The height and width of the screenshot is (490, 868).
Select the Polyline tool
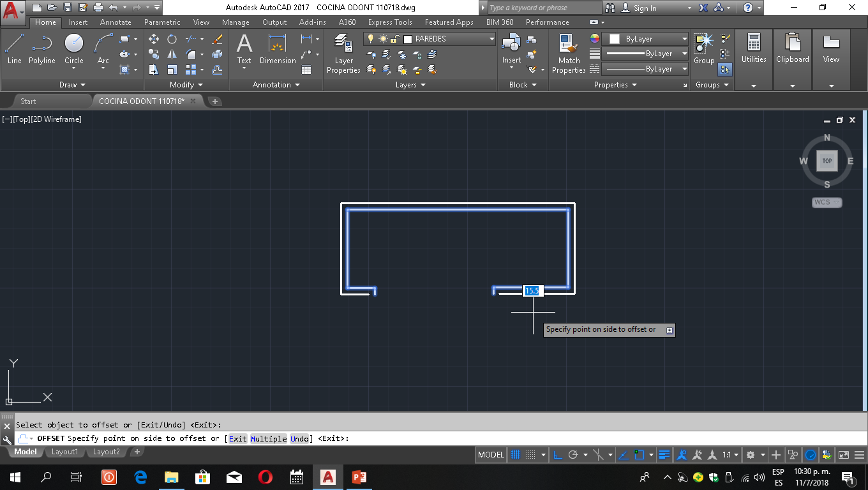[41, 49]
